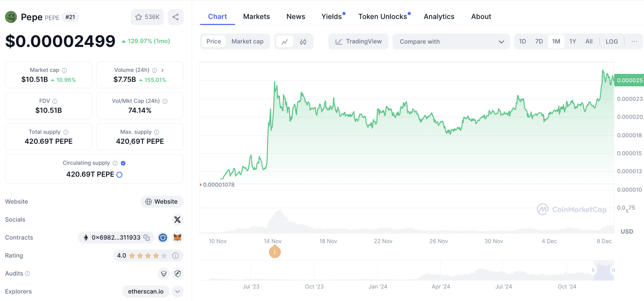Set chart range to 7D

coord(539,41)
